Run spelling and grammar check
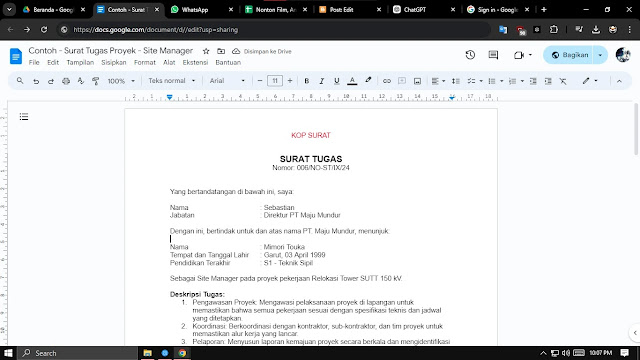 [x=81, y=81]
